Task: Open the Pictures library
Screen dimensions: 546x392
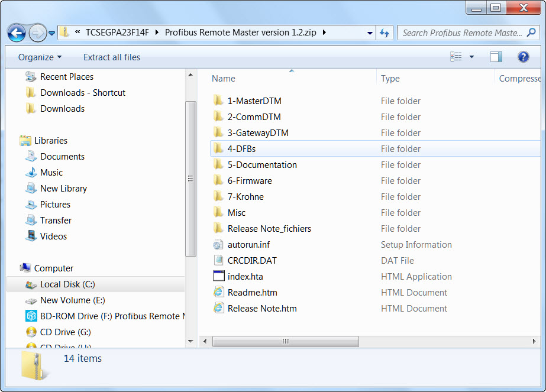Action: 48,205
